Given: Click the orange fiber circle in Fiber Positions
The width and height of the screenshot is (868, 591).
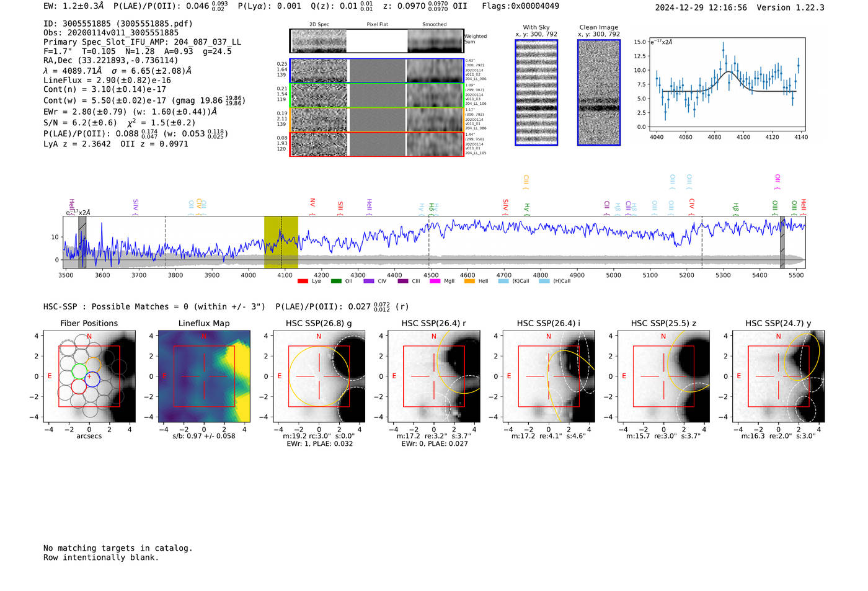Looking at the screenshot, I should tap(92, 364).
